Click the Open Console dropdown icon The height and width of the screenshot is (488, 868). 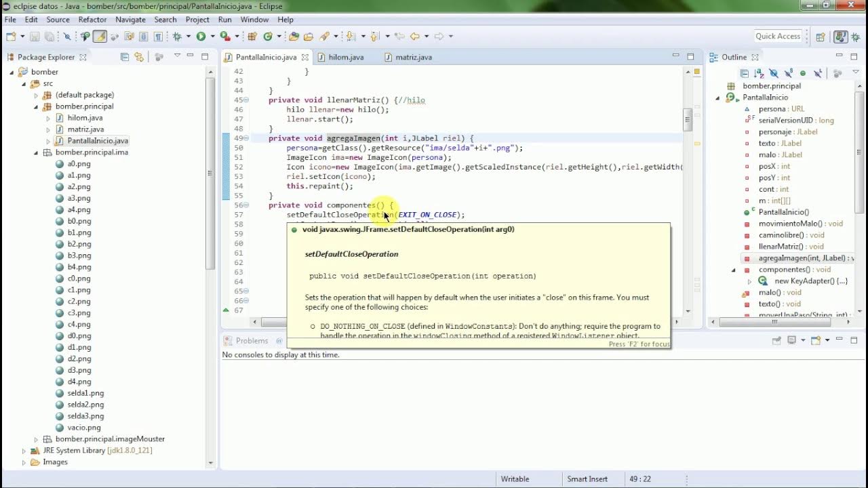[x=829, y=340]
